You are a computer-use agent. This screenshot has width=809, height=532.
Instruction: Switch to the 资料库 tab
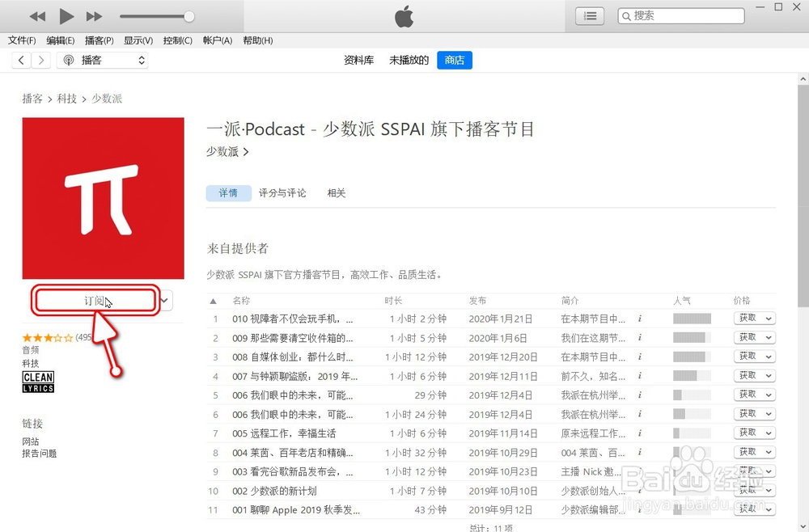(358, 61)
